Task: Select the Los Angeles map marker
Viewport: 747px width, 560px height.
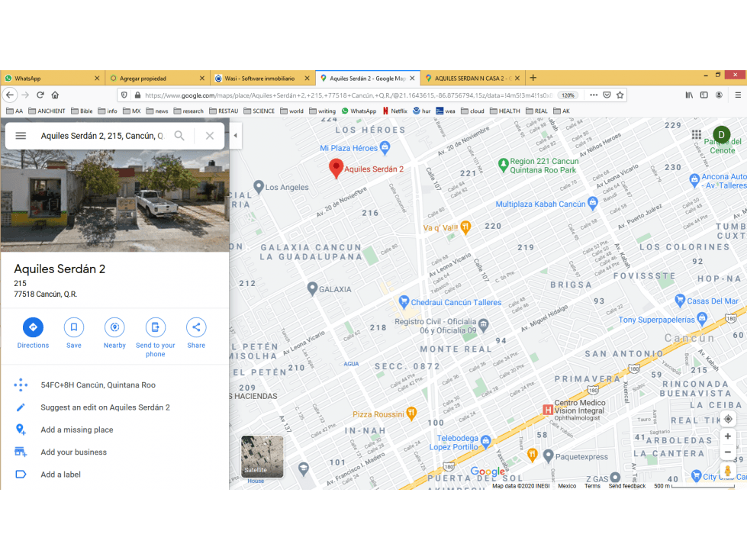Action: [259, 187]
